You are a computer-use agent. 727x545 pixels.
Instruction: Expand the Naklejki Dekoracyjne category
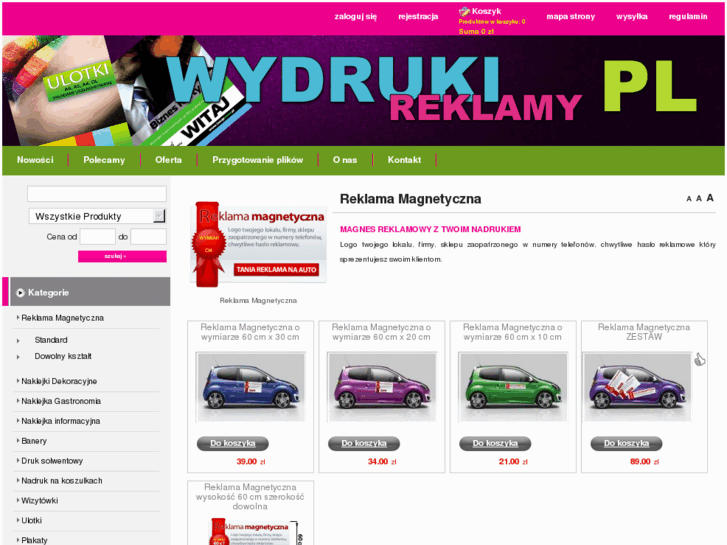[59, 381]
